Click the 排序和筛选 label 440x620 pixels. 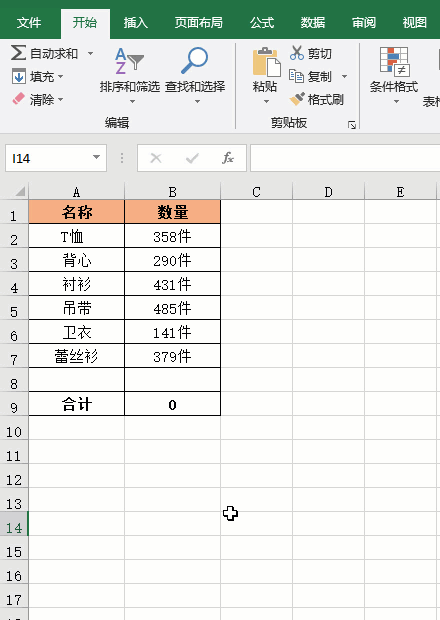(130, 86)
